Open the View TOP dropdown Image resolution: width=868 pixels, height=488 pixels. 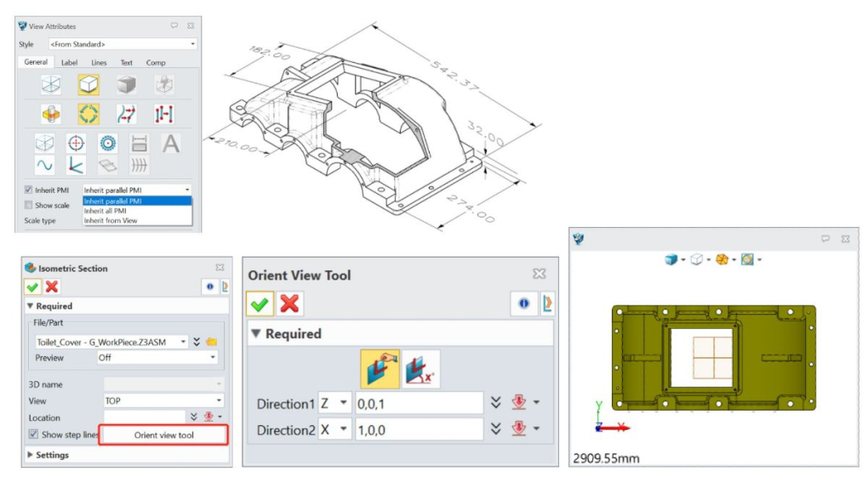[163, 400]
